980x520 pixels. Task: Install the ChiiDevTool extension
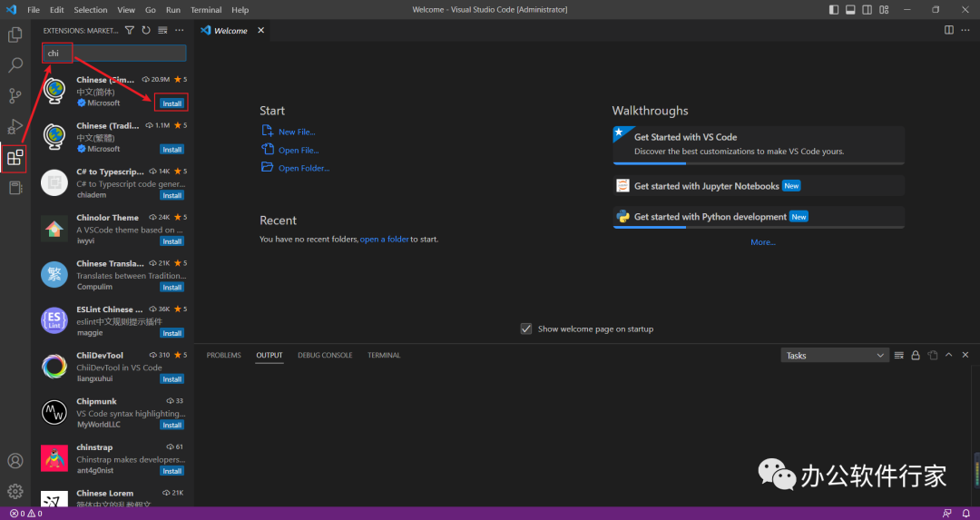point(171,379)
